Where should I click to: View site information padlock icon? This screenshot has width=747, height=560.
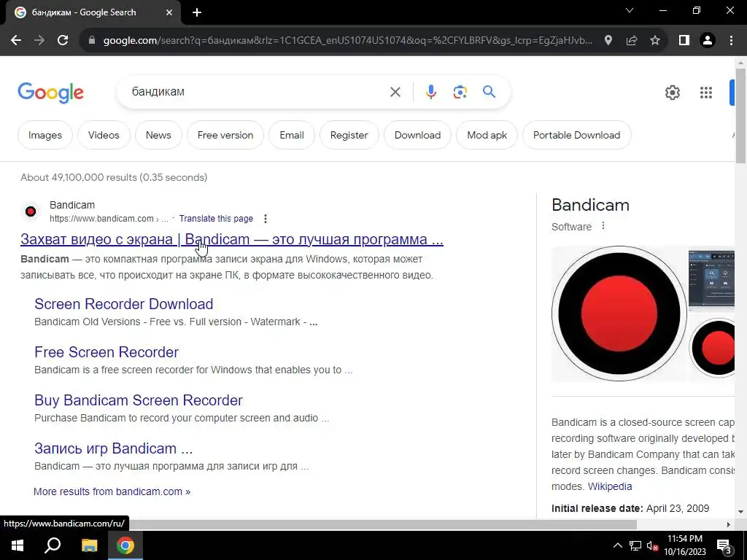92,41
